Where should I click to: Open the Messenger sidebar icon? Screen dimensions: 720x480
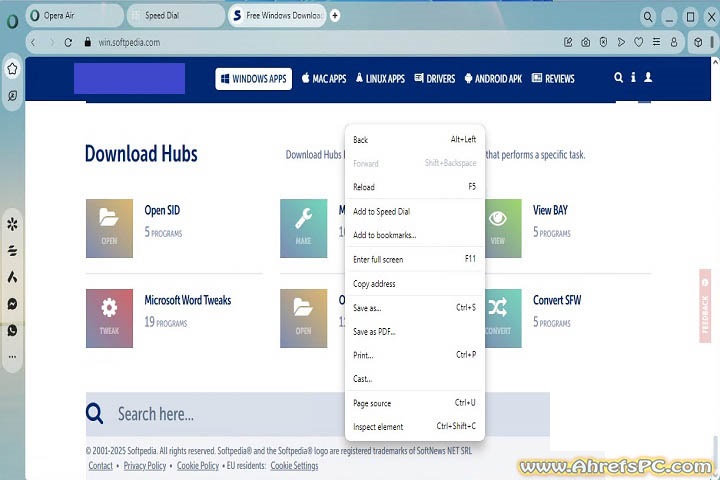(12, 304)
